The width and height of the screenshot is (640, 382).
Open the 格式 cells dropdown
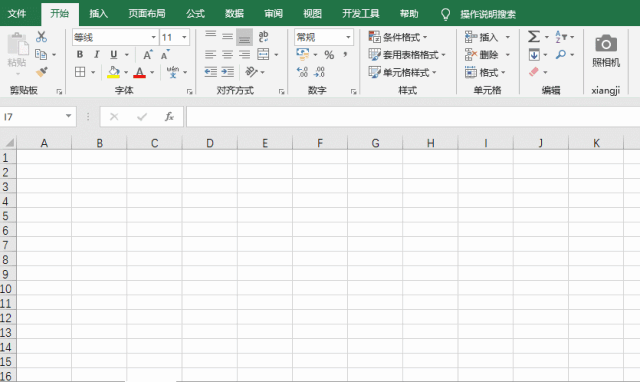point(485,73)
